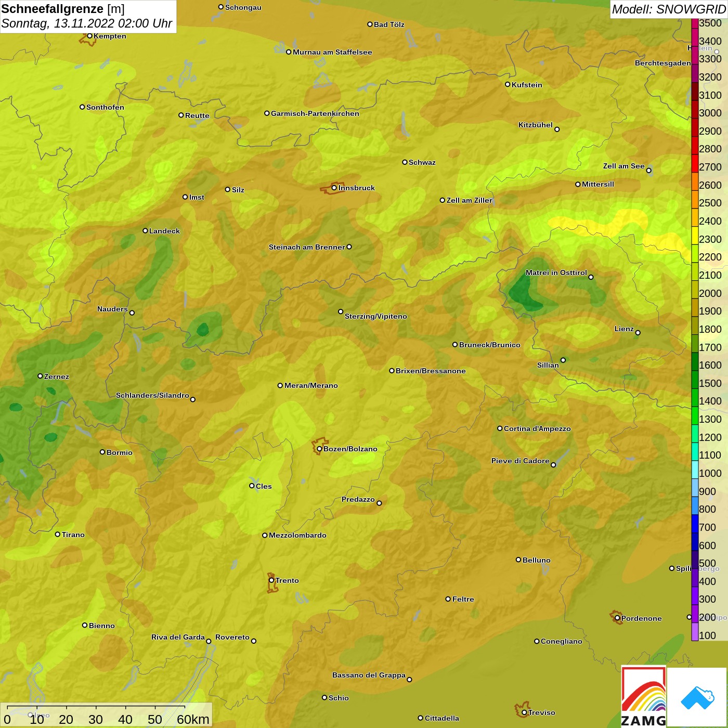This screenshot has width=728, height=728.
Task: Click the 'Meran/Merano' map label
Action: click(311, 385)
